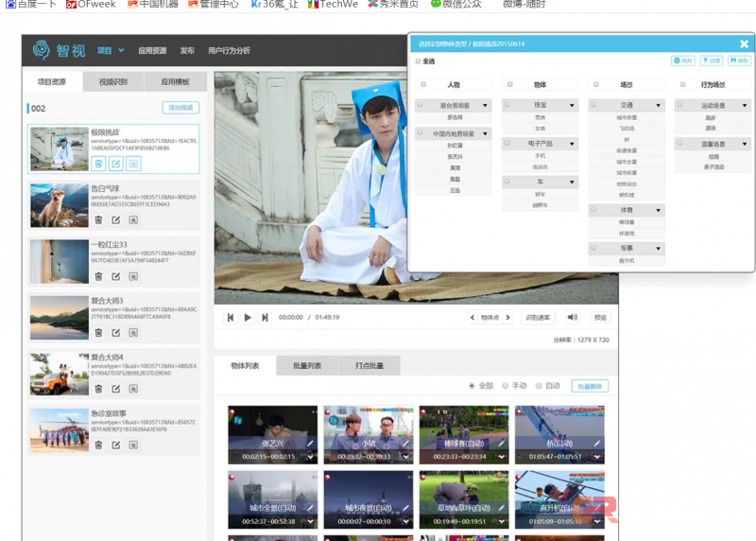The width and height of the screenshot is (756, 541).
Task: Click the pencil icon on 张艺兴 thumbnail
Action: coord(311,443)
